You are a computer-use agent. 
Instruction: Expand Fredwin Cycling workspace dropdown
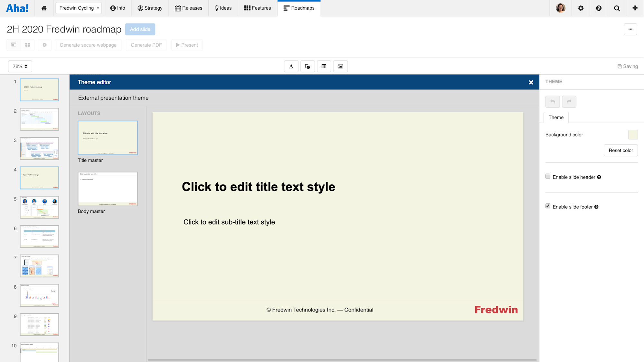click(79, 8)
